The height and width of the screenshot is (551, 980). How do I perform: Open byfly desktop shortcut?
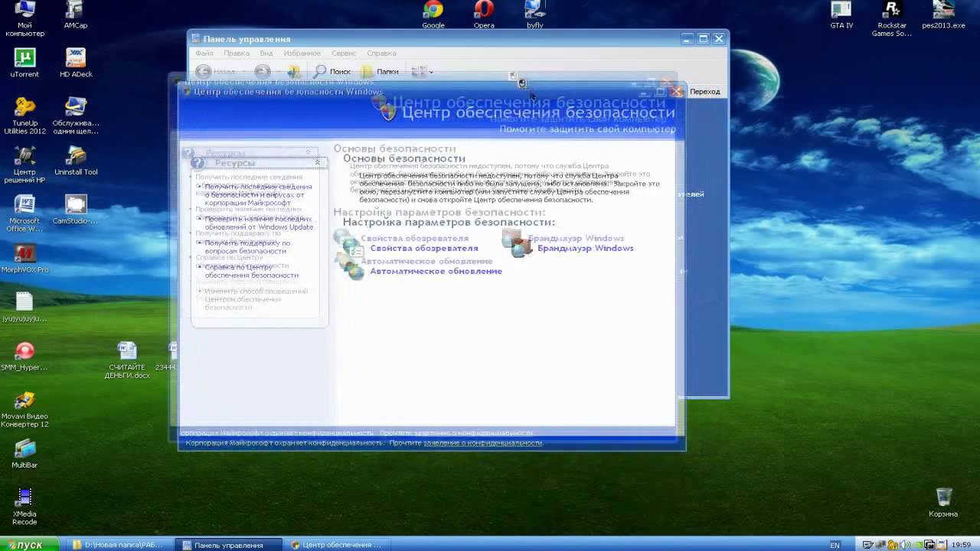tap(534, 15)
